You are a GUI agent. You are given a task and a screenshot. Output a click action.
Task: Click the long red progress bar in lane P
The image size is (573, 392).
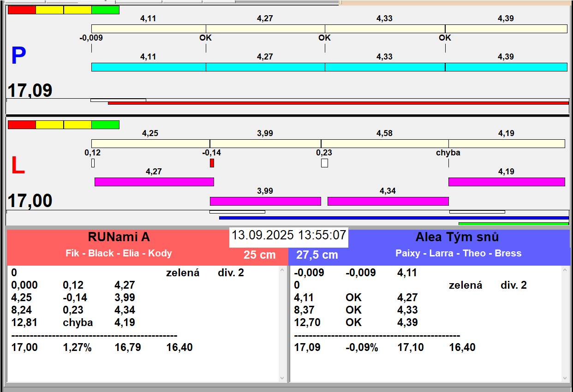[338, 103]
